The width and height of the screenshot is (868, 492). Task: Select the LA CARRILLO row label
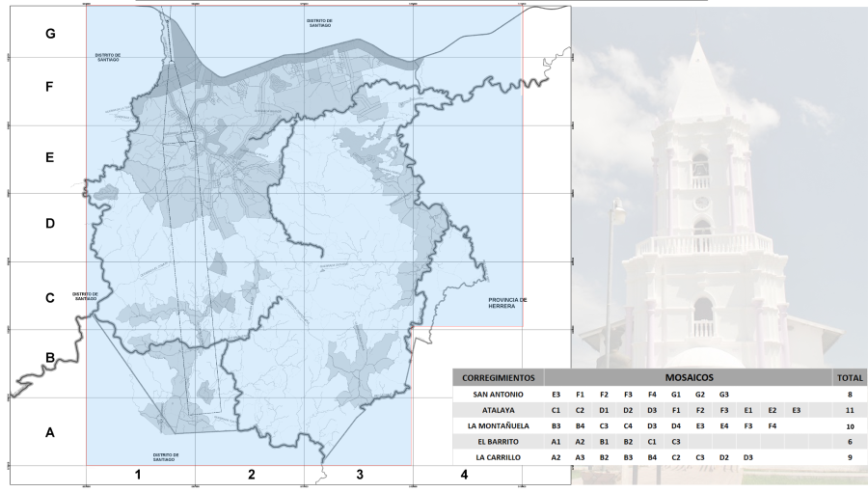click(x=499, y=455)
